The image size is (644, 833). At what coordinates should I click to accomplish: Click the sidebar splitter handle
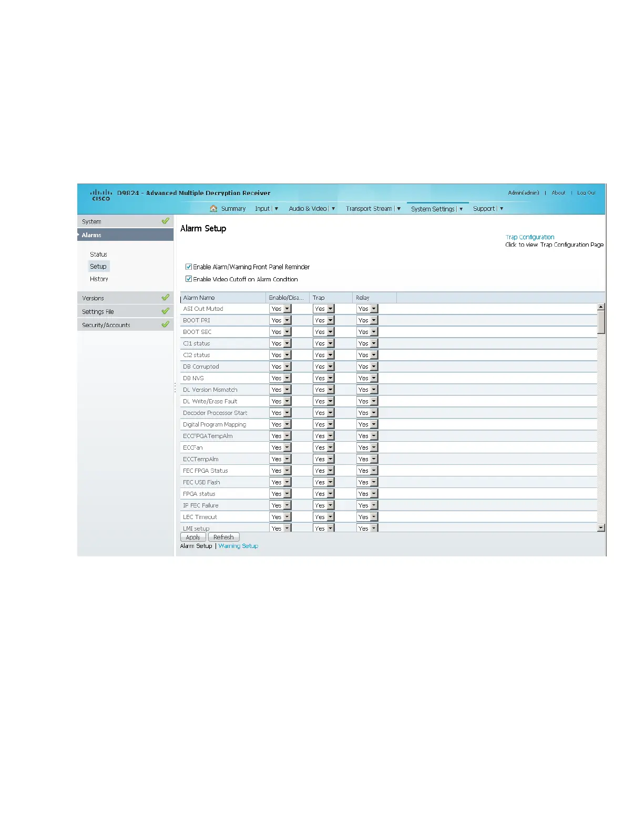coord(175,388)
